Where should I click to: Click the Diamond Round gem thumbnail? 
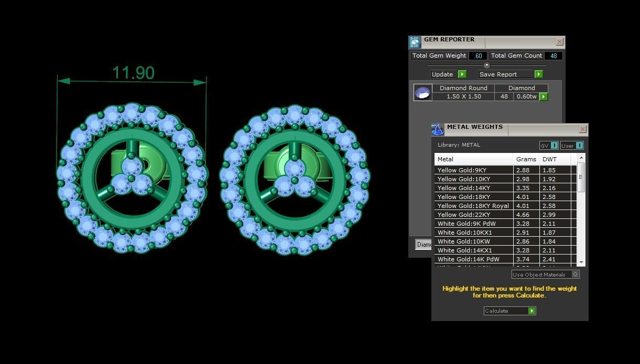click(422, 93)
